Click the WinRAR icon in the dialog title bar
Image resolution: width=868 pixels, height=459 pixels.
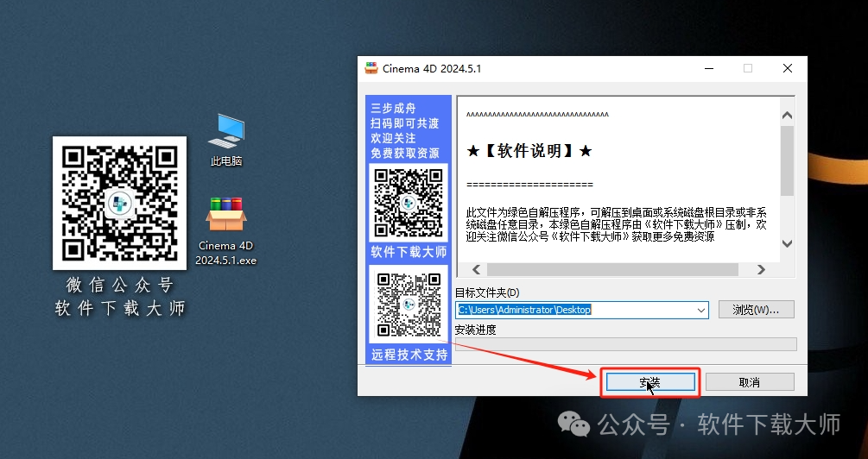(x=371, y=69)
